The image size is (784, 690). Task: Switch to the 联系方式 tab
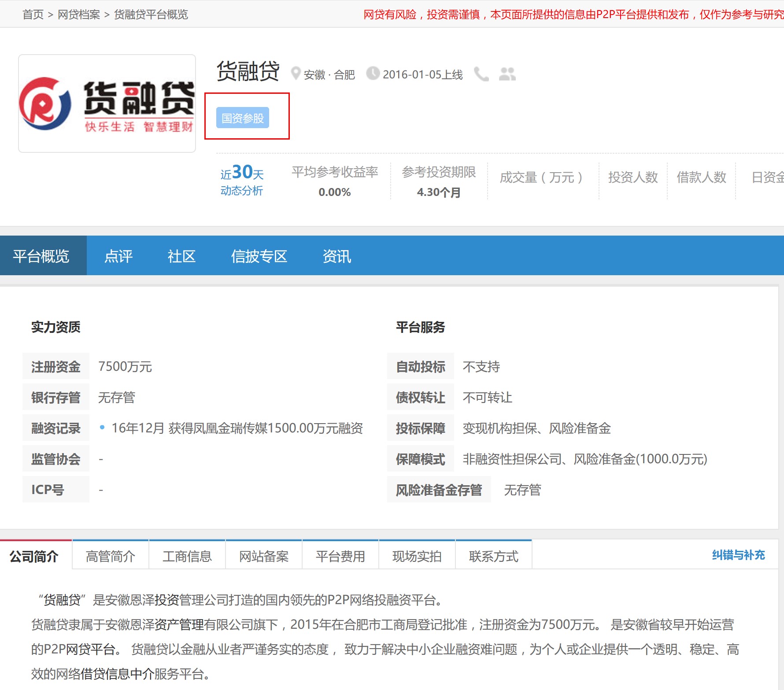coord(494,555)
